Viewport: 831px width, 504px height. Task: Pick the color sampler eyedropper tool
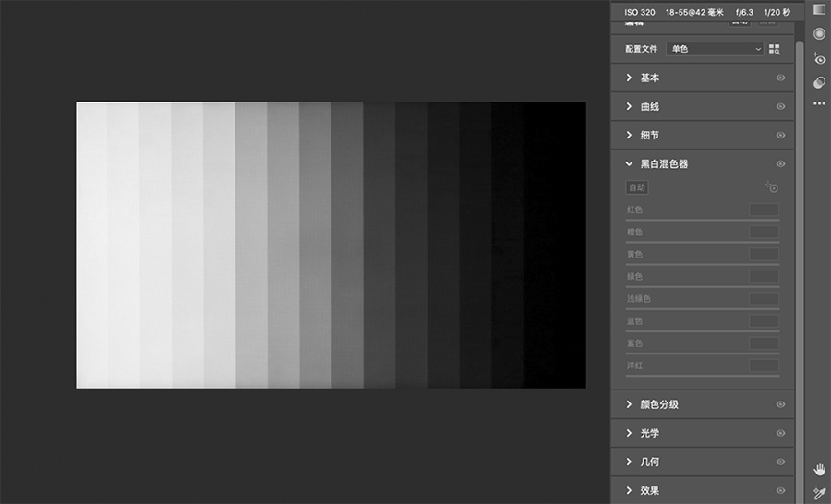click(819, 494)
